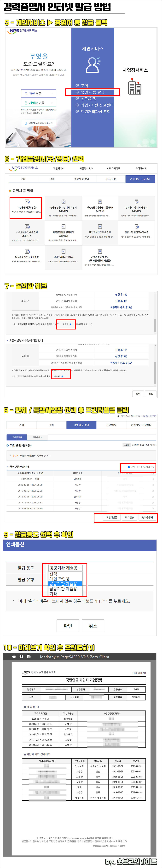Image resolution: width=162 pixels, height=868 pixels.
Task: Tick the checkbox on the 2012.03.01 ~ 2017.10.30 row
Action: pos(153,508)
